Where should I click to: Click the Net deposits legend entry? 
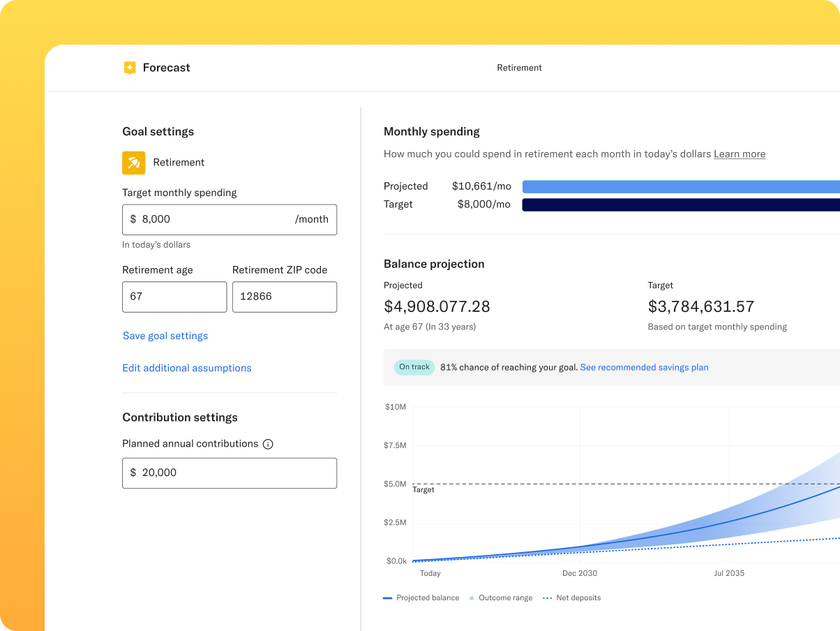571,598
